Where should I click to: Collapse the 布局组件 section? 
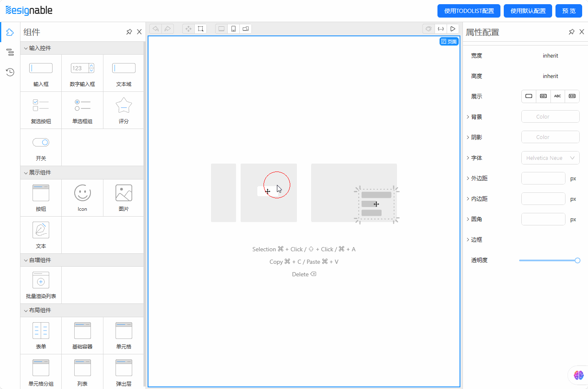[x=82, y=310]
